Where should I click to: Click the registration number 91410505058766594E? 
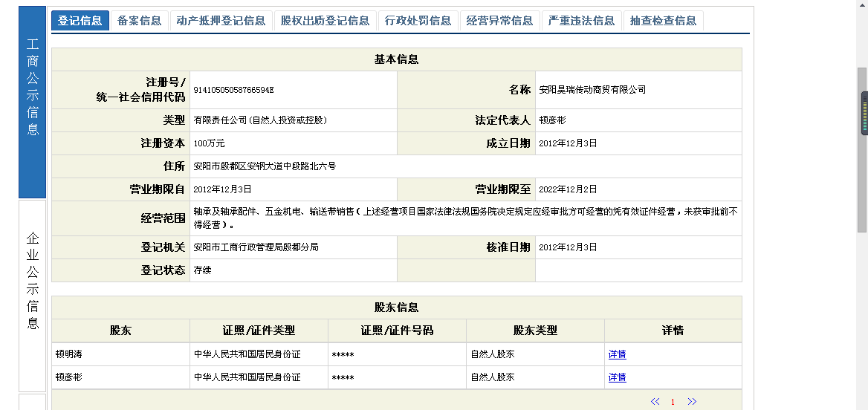pos(233,90)
